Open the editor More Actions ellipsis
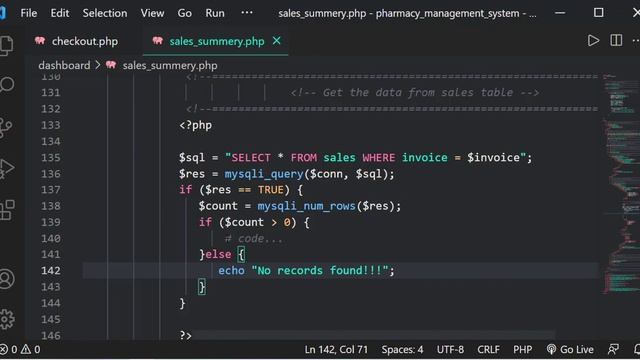The height and width of the screenshot is (360, 640). 636,40
